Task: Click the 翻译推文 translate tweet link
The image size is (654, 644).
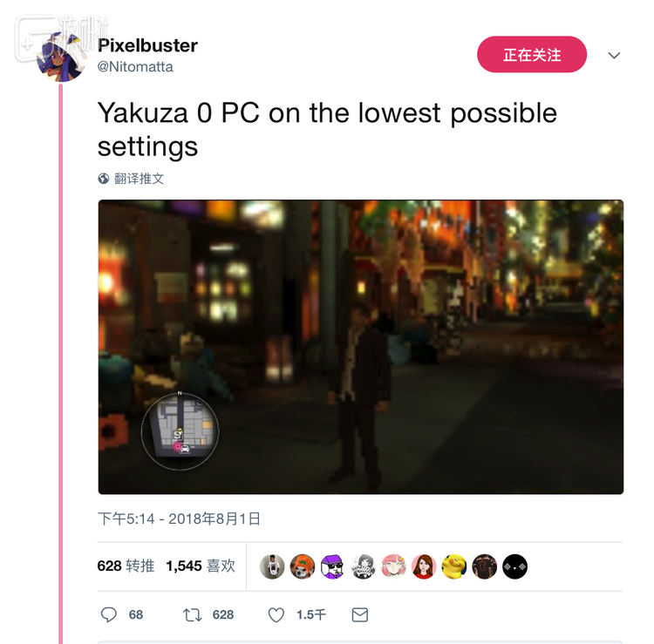Action: pyautogui.click(x=139, y=179)
